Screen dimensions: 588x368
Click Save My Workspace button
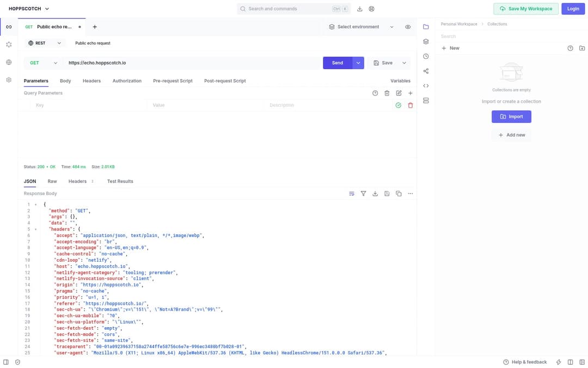[526, 9]
